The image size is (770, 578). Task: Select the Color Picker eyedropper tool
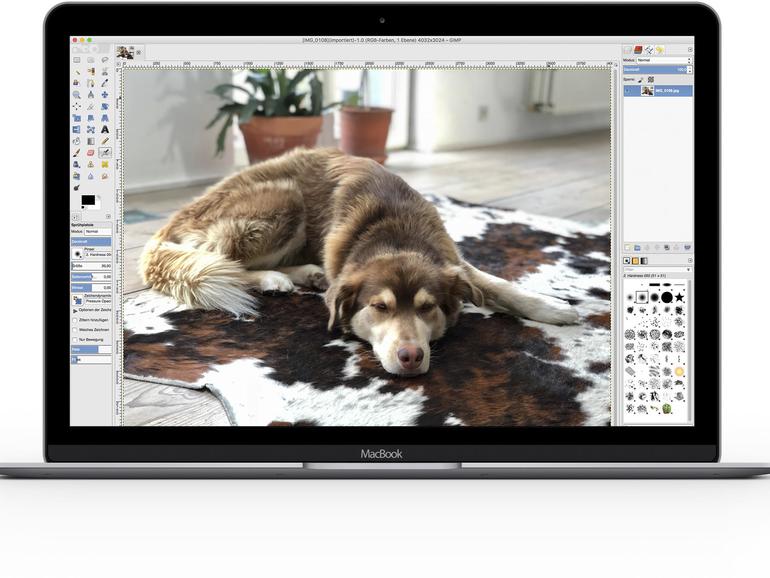tap(105, 83)
